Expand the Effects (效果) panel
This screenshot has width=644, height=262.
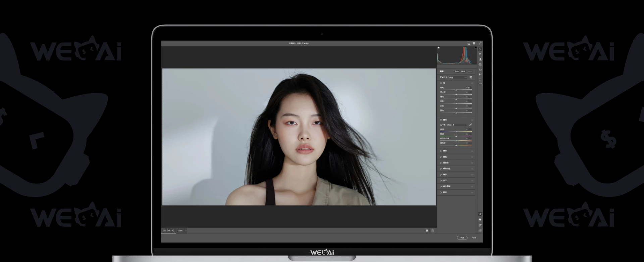[x=441, y=151]
